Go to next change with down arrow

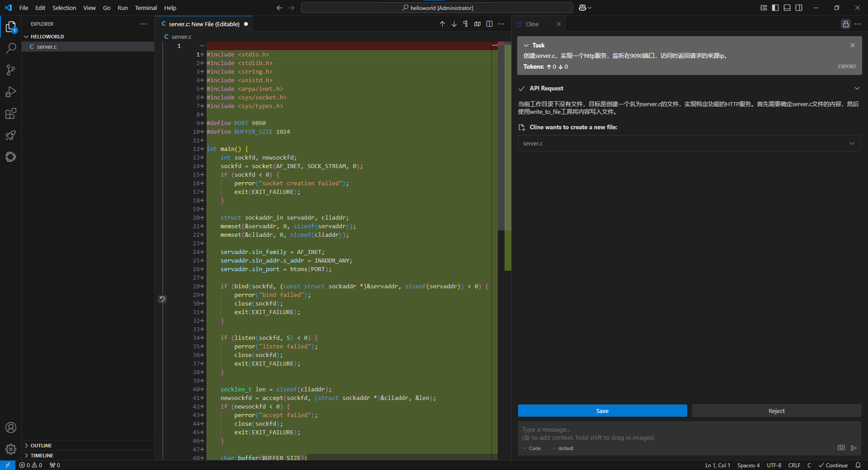pos(454,24)
